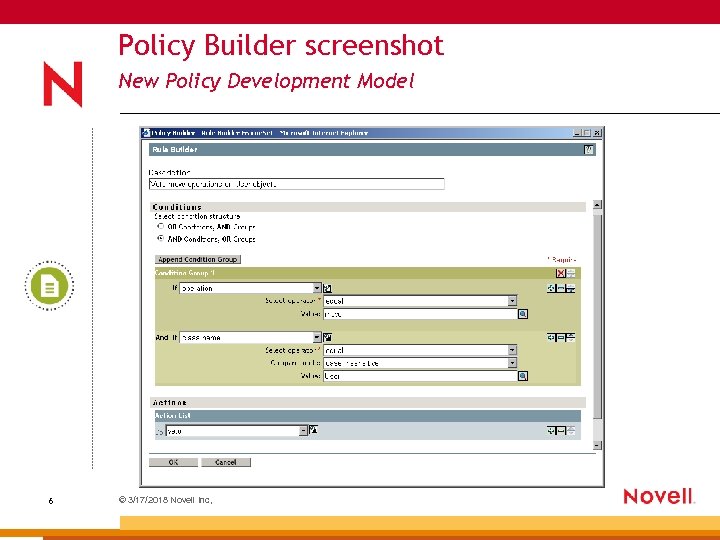Click the Rule Builder title text
The height and width of the screenshot is (540, 720).
[175, 150]
